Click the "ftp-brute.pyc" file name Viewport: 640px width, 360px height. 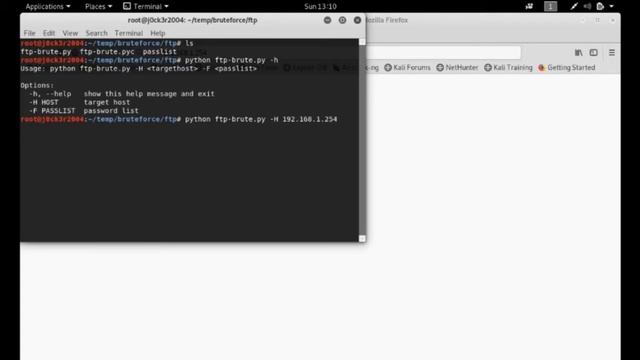[107, 52]
